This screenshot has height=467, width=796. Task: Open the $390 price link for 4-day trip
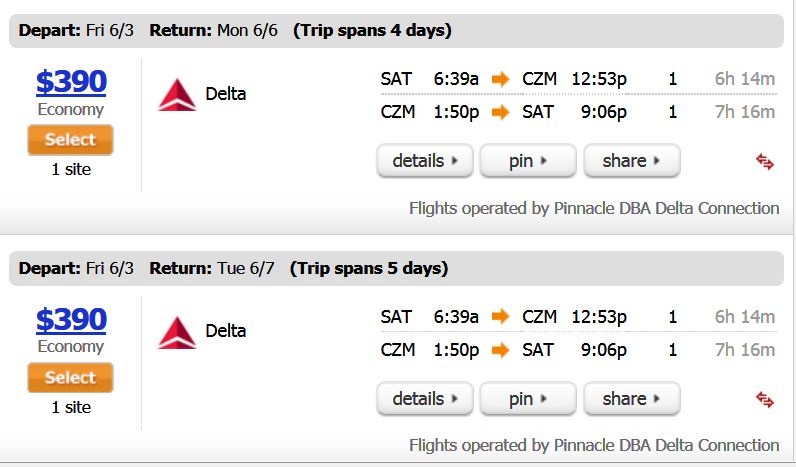[x=71, y=81]
